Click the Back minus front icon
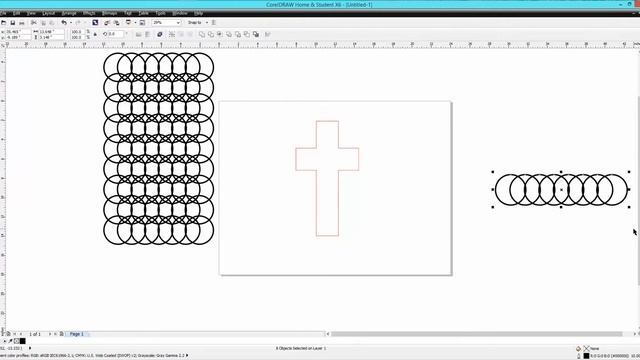640x360 pixels. pos(247,34)
